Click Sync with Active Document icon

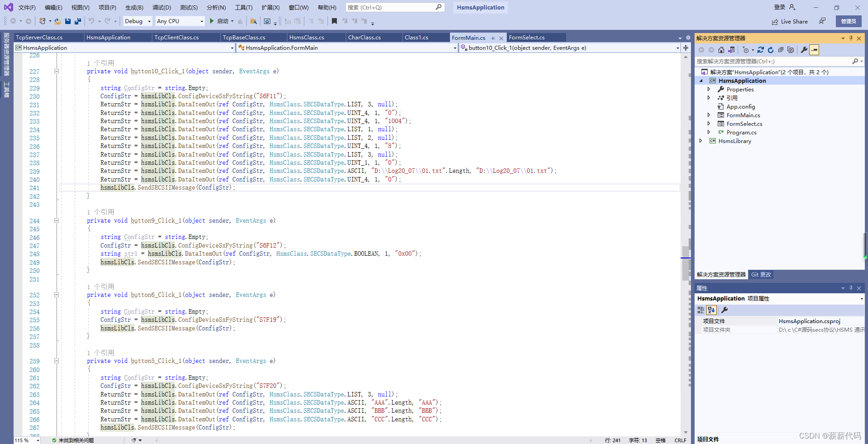[x=761, y=50]
